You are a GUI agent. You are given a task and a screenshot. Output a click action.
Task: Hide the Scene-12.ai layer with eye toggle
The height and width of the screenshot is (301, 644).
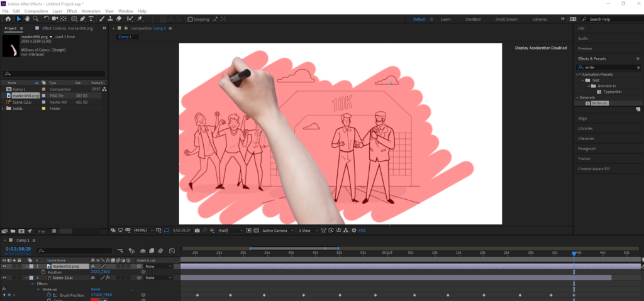point(4,278)
